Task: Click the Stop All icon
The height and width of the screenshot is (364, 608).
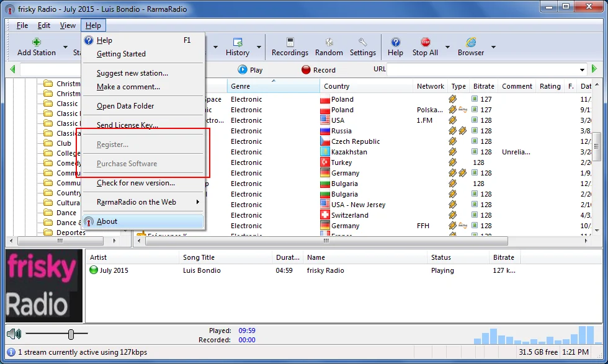Action: [425, 42]
